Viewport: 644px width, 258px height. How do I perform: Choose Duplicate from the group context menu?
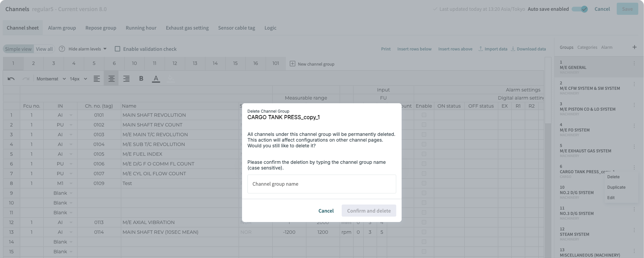coord(616,187)
